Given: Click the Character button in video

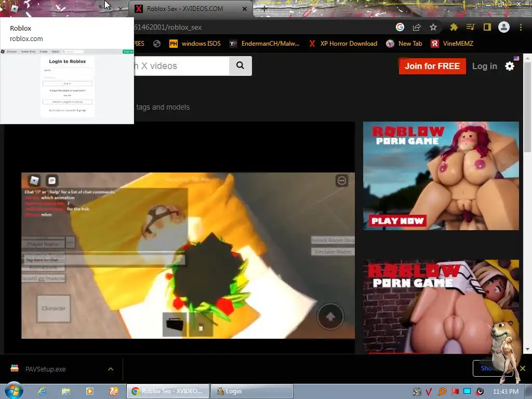Looking at the screenshot, I should 54,309.
